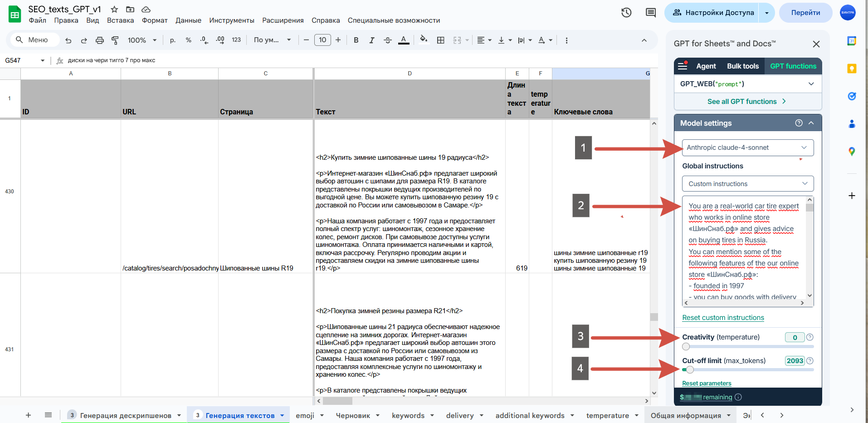Toggle Bold formatting
Image resolution: width=868 pixels, height=423 pixels.
(x=356, y=40)
